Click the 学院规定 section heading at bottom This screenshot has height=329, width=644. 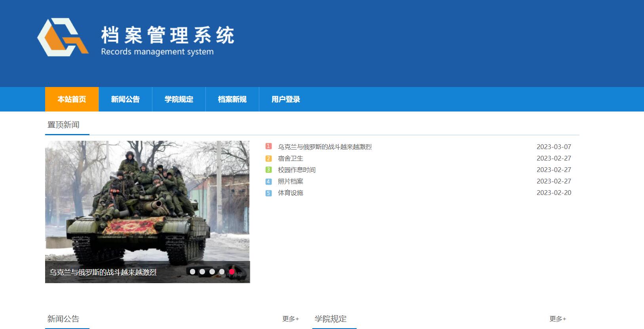[331, 319]
